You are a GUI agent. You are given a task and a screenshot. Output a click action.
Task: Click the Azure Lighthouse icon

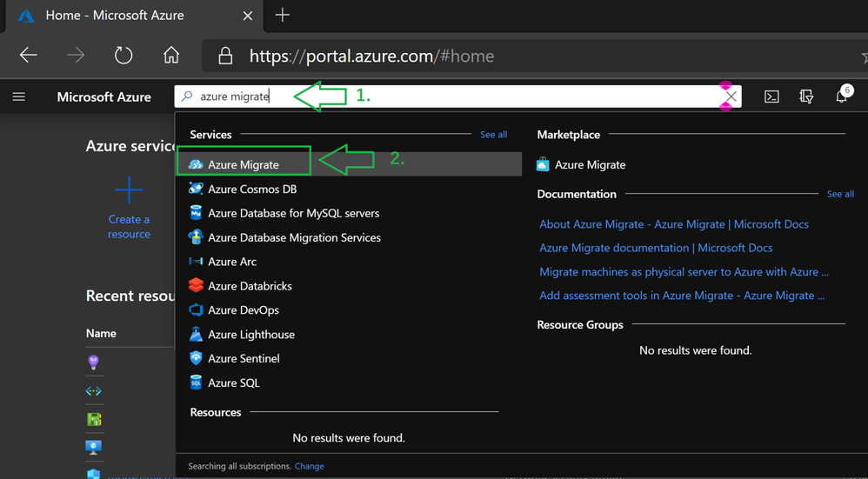[196, 334]
